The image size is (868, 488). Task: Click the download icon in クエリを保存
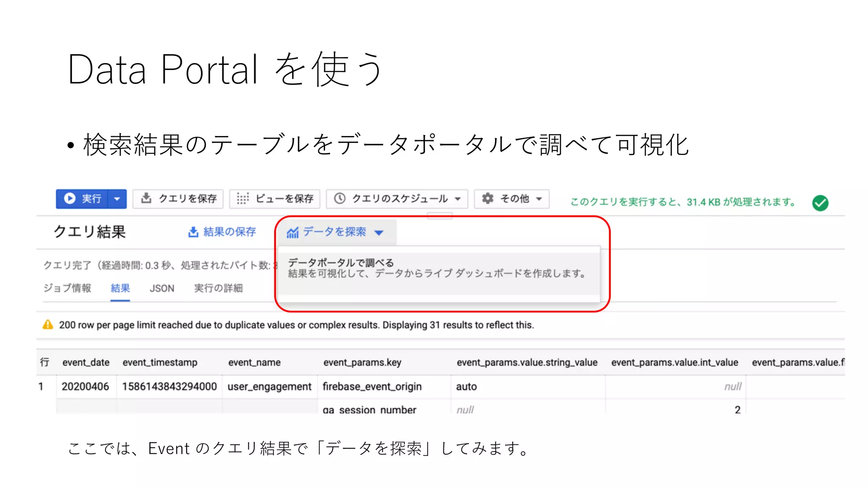coord(146,198)
